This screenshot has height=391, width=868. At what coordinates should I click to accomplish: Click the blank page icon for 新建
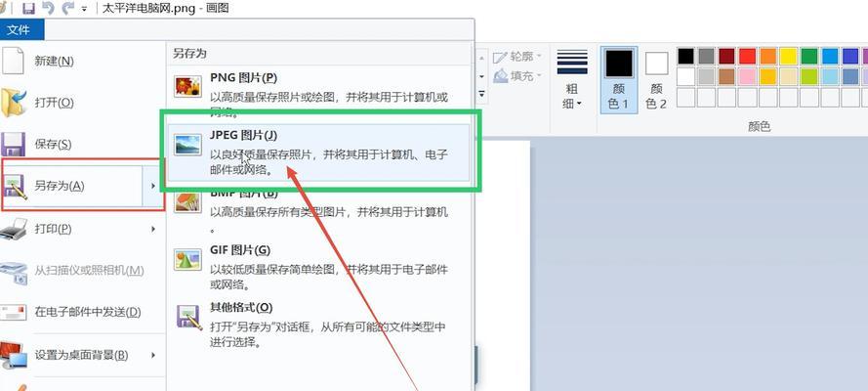(13, 61)
